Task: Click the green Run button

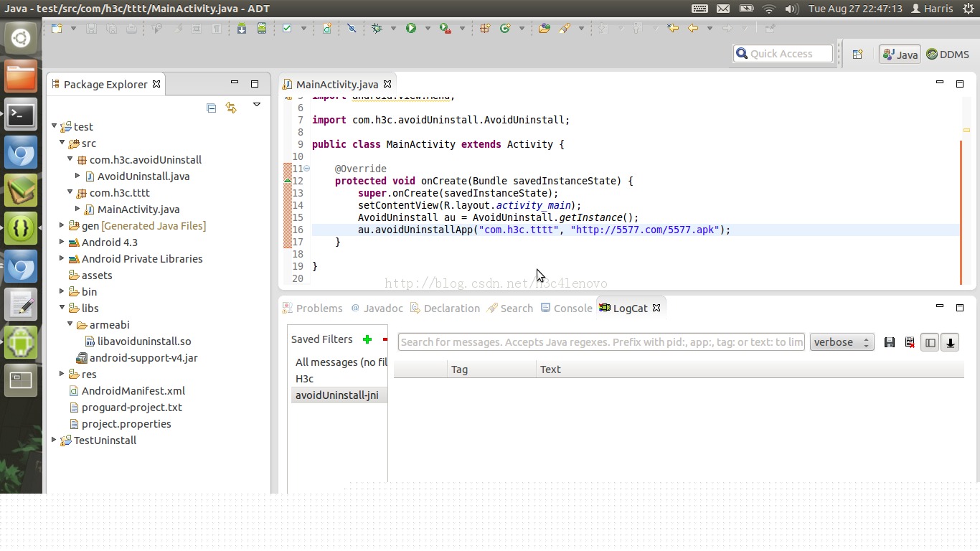Action: coord(411,28)
